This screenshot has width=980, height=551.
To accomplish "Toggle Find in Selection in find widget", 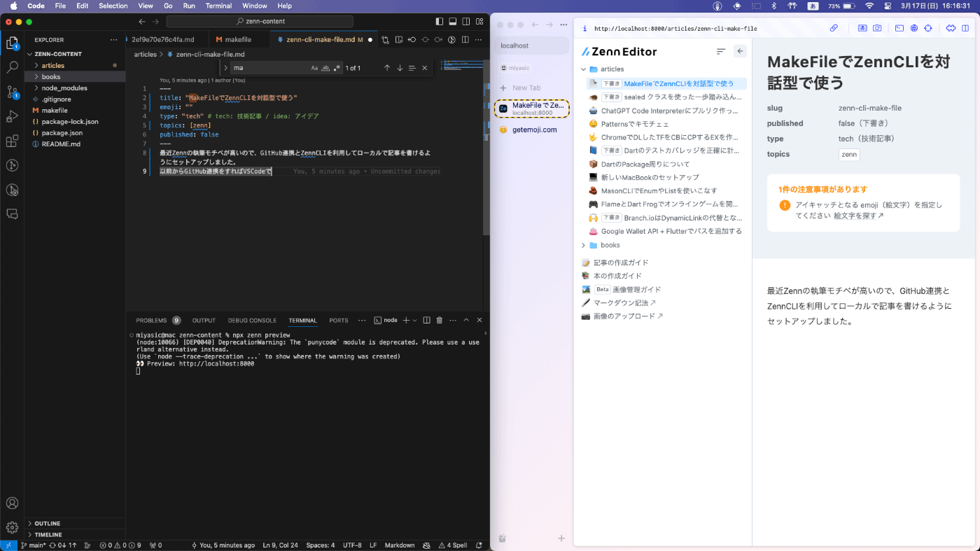I will point(412,68).
